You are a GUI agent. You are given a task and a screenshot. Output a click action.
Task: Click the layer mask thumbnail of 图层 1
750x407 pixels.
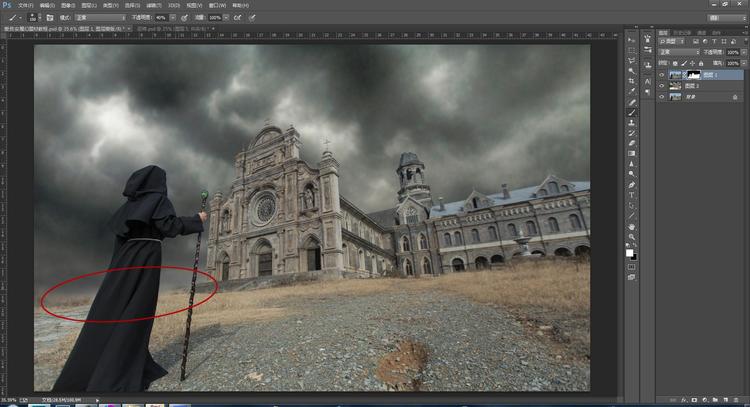point(694,75)
